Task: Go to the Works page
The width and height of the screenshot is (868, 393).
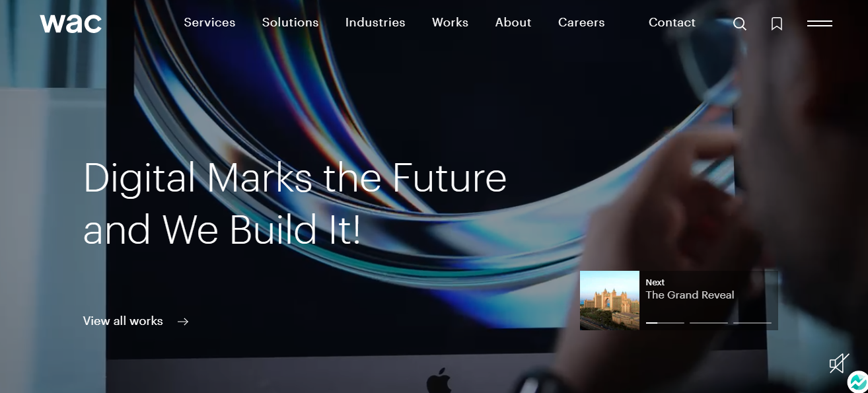Action: [x=450, y=22]
